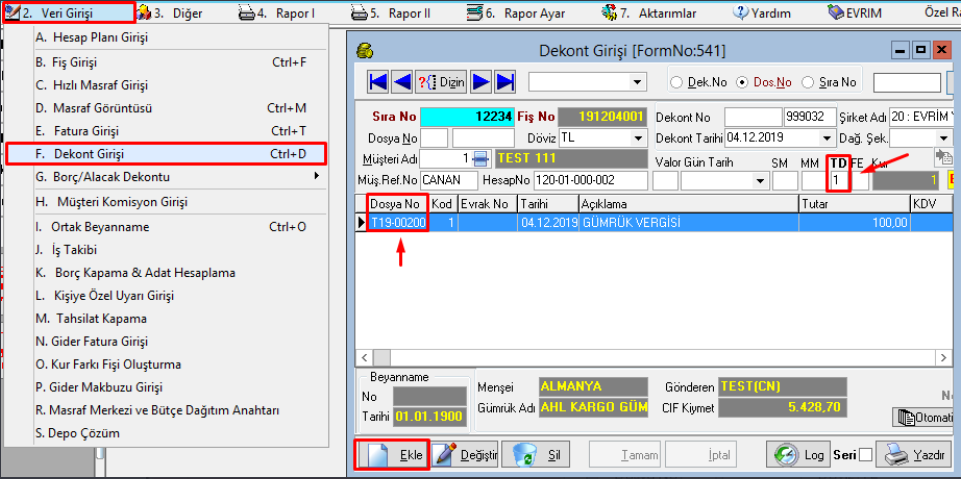Jump to the last record arrow

coord(505,82)
